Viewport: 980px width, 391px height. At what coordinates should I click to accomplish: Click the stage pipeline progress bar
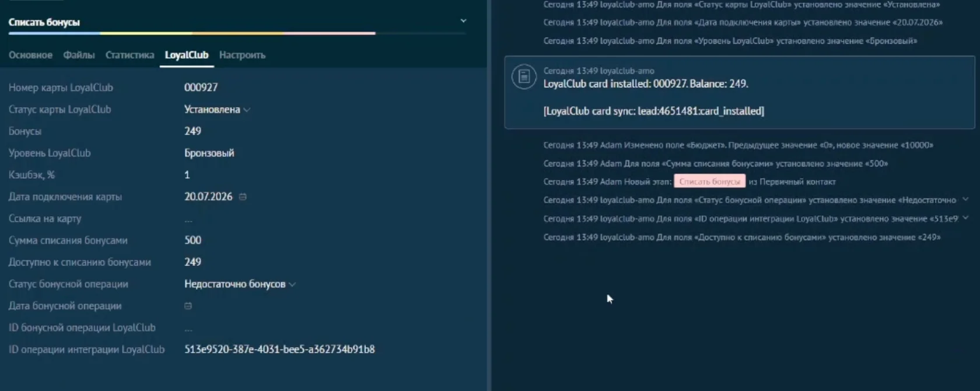tap(237, 33)
